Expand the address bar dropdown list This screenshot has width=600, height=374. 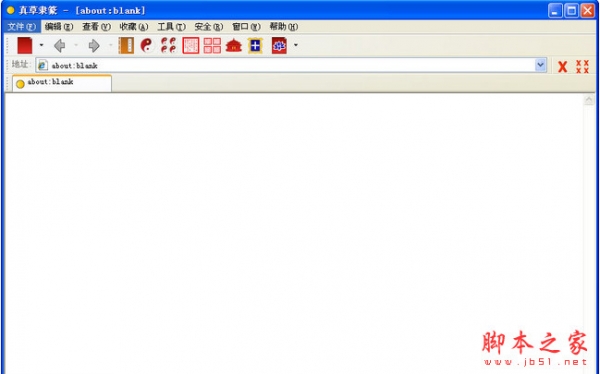(x=540, y=65)
